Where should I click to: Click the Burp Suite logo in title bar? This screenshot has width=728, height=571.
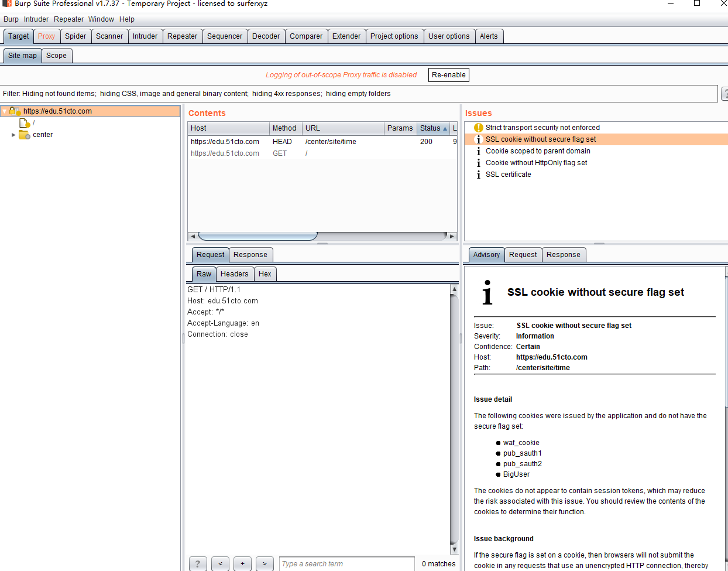(7, 3)
